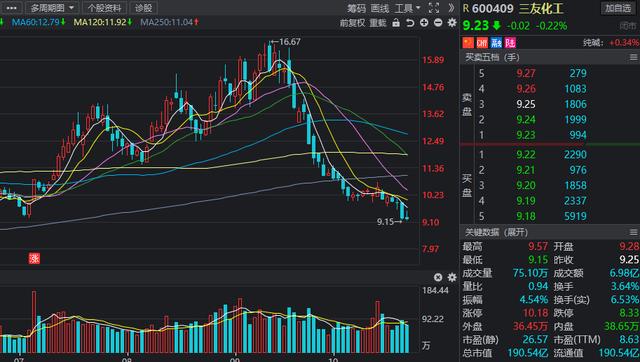Expand the 关键数据 (展开) section
The image size is (640, 362).
pos(496,233)
